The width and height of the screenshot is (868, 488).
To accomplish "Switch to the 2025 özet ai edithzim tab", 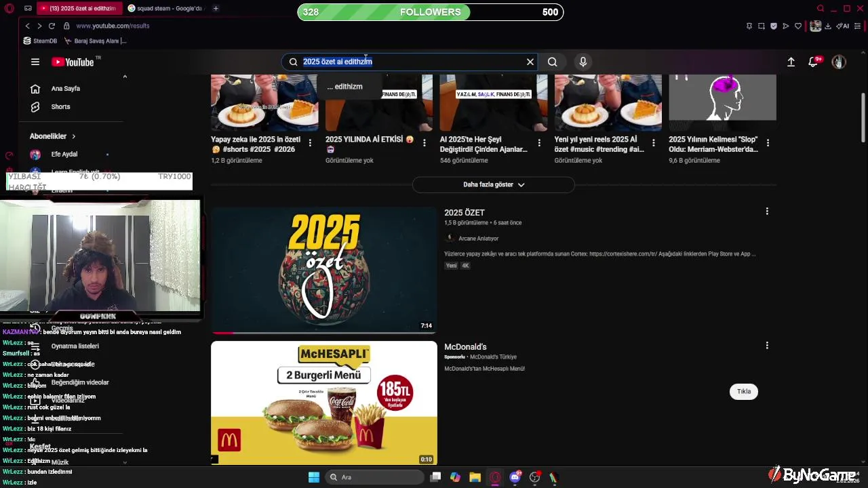I will pyautogui.click(x=79, y=8).
